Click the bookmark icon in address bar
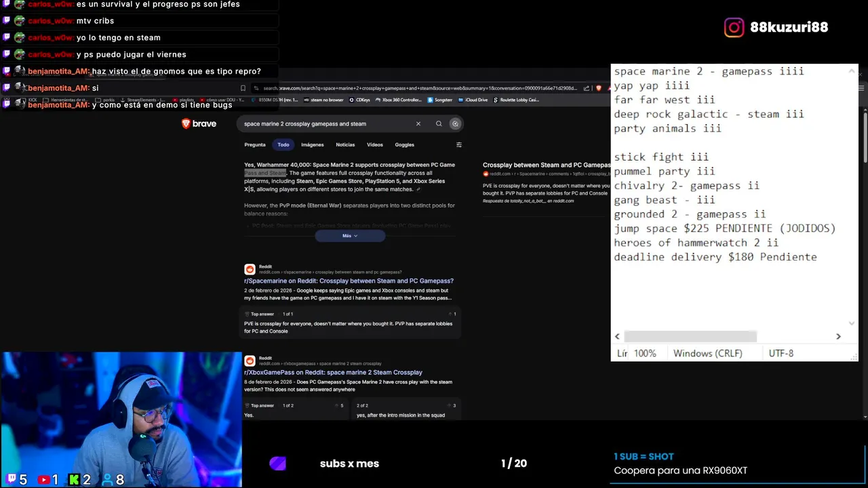 (243, 88)
